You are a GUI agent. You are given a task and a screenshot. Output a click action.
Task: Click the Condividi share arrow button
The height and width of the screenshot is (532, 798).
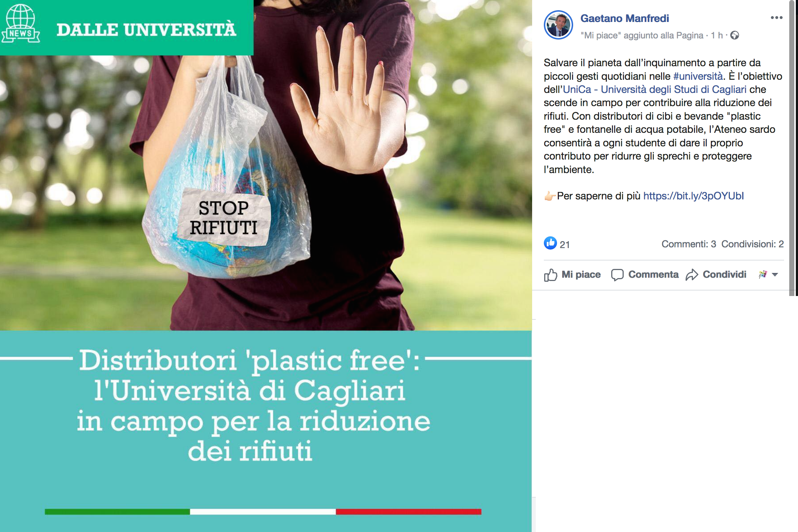716,274
